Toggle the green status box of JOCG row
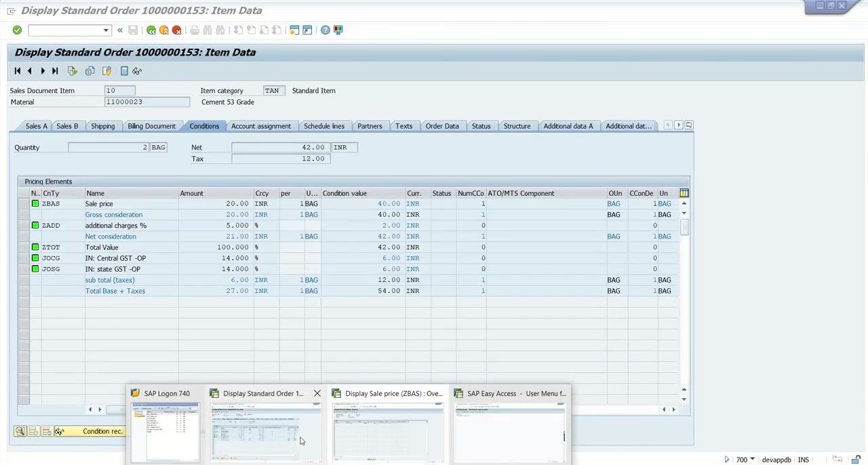This screenshot has height=465, width=868. (35, 258)
